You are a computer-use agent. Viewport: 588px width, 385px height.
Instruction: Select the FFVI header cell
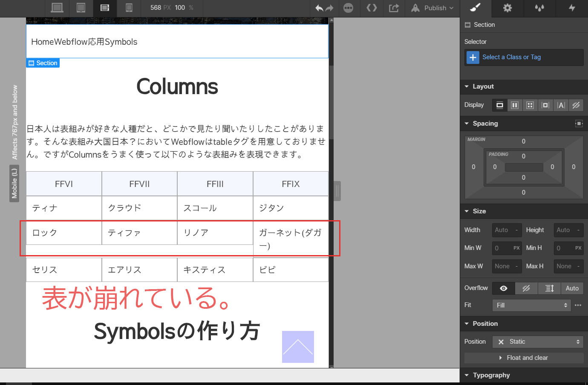pos(64,184)
